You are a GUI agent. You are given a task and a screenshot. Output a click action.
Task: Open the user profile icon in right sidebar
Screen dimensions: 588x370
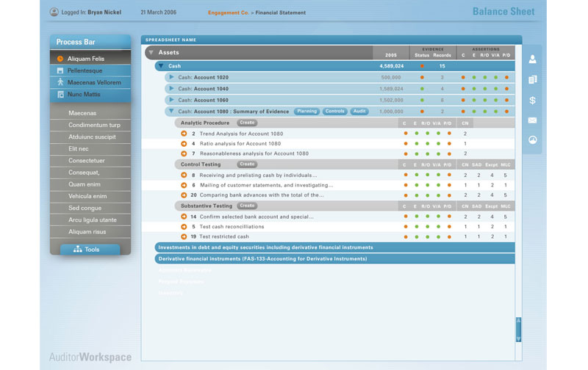[x=532, y=59]
